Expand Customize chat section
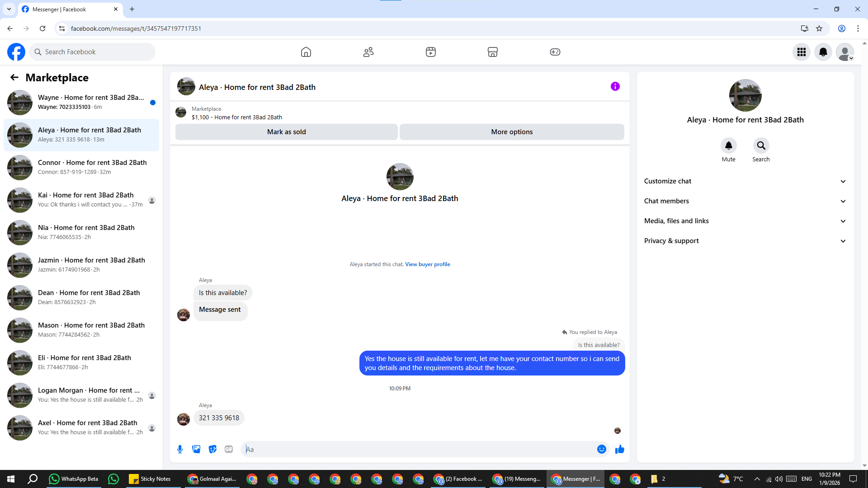The image size is (868, 488). pyautogui.click(x=745, y=181)
